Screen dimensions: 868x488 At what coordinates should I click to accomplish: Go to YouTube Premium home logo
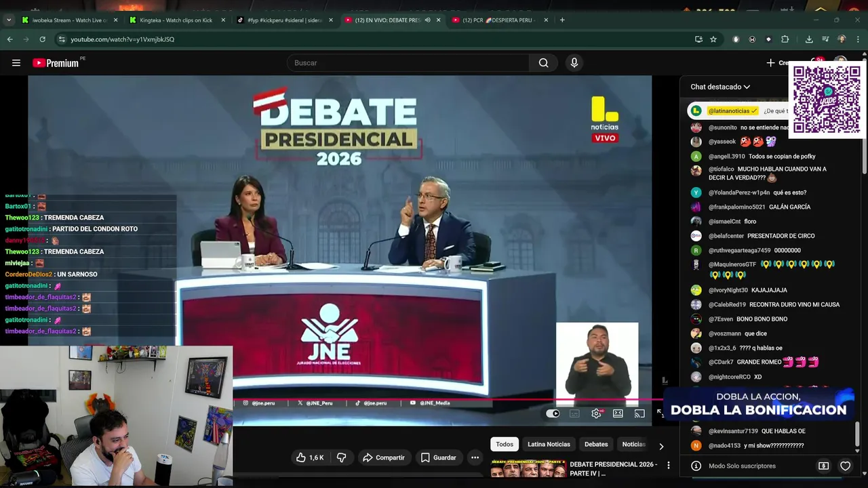coord(56,63)
